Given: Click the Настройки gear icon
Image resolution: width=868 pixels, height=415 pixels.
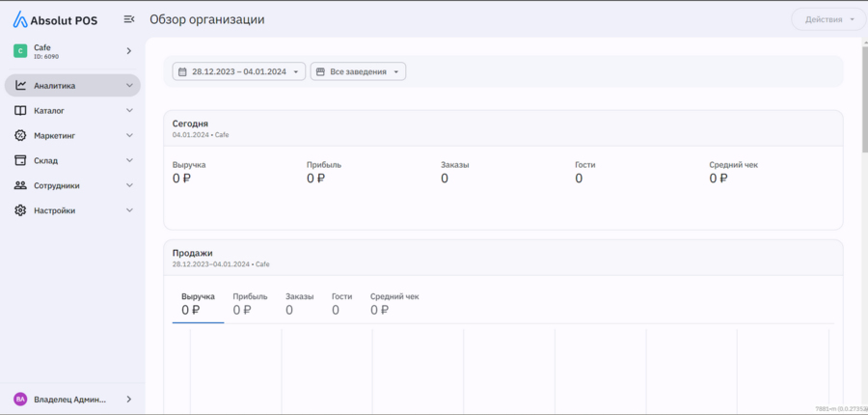Looking at the screenshot, I should pyautogui.click(x=20, y=210).
